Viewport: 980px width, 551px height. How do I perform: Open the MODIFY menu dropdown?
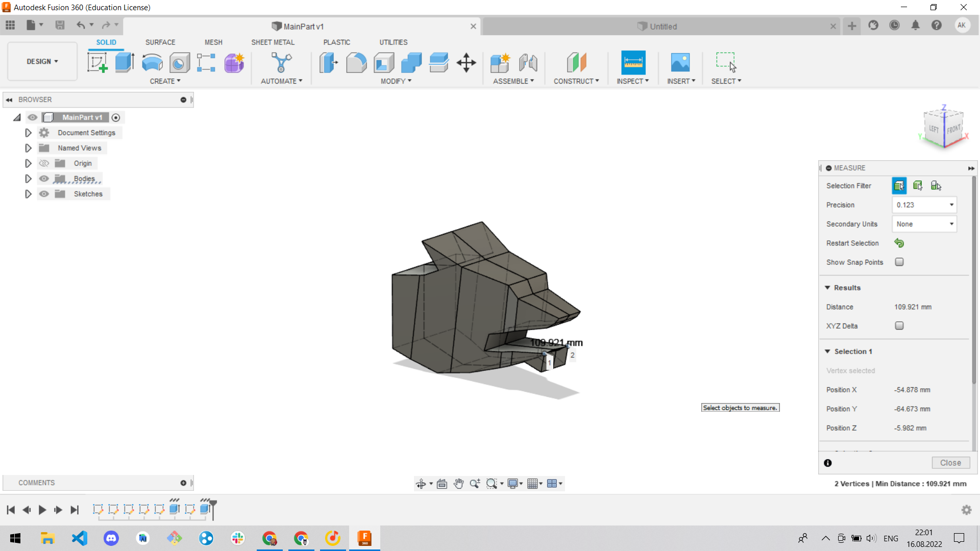point(396,81)
